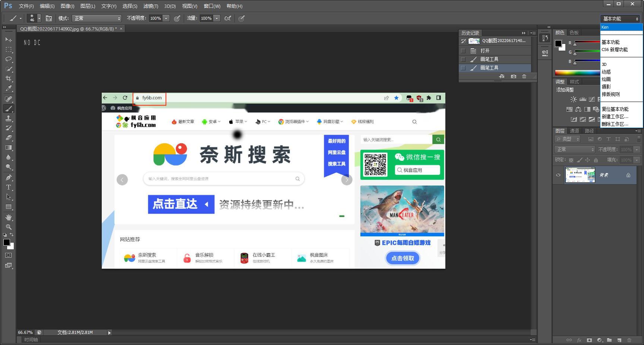
Task: Select the Rectangular Marquee tool
Action: coord(9,49)
